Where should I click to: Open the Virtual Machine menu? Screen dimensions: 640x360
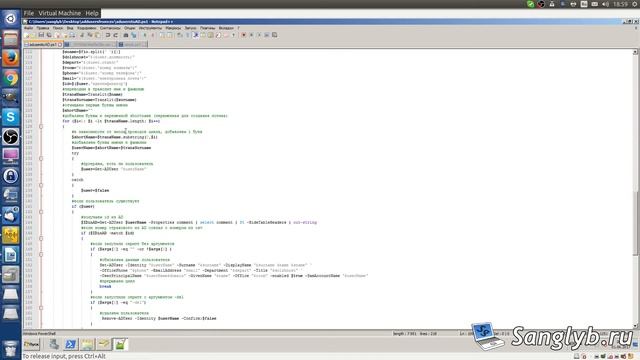(x=59, y=13)
